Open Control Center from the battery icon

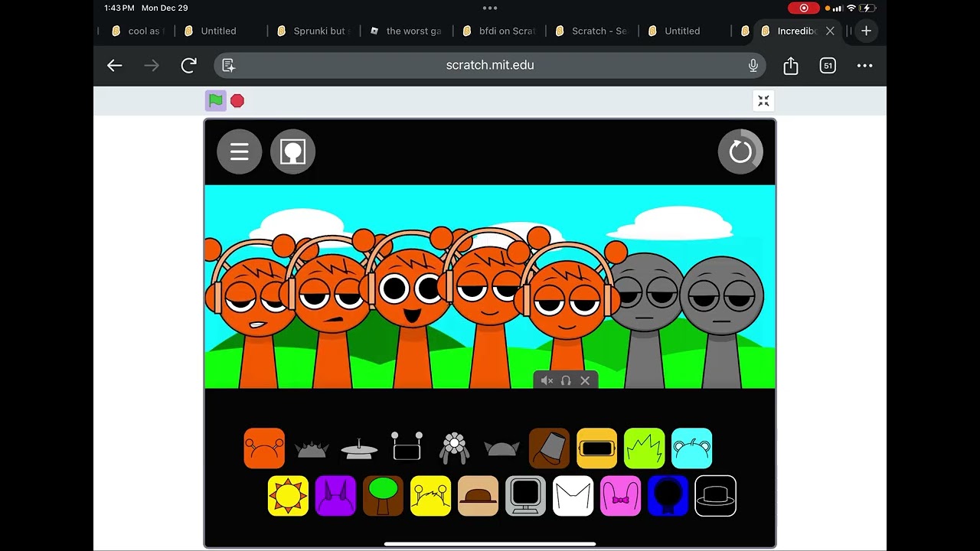pyautogui.click(x=867, y=8)
